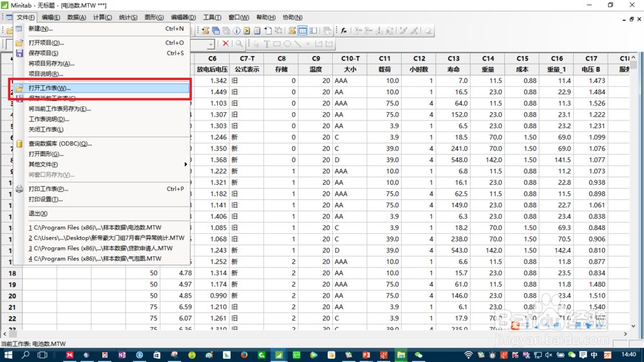The width and height of the screenshot is (644, 362).
Task: Select the T text annotation tool
Action: 267,44
